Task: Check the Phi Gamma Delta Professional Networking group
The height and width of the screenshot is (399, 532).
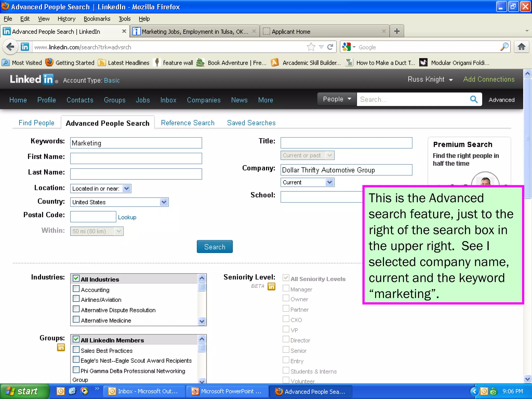Action: coord(76,370)
